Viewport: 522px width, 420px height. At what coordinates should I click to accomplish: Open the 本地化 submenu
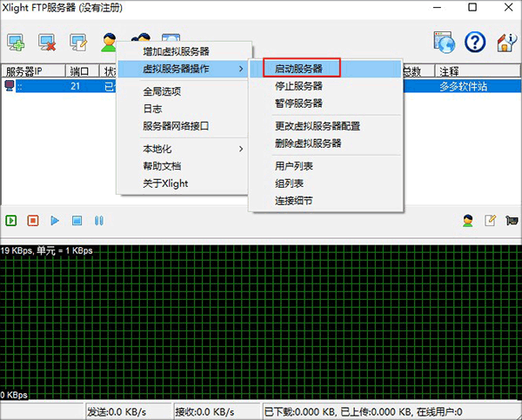coord(183,149)
